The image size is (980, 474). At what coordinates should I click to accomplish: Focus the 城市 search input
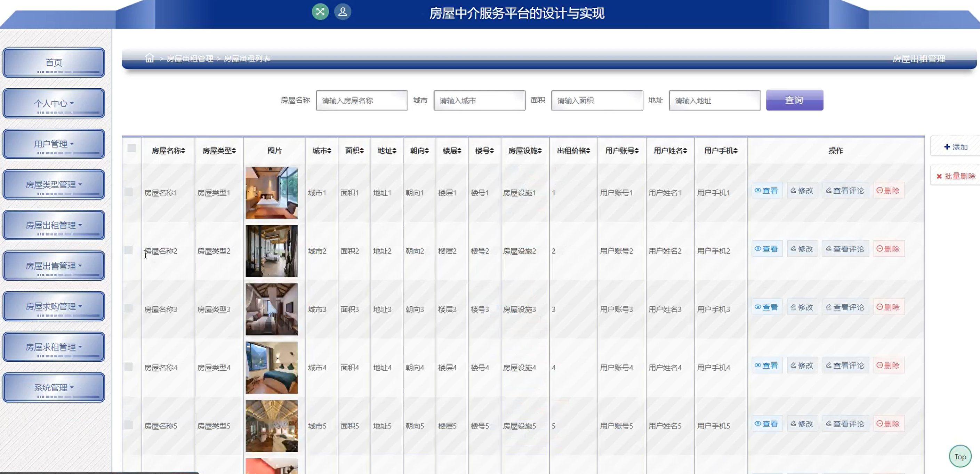[479, 101]
